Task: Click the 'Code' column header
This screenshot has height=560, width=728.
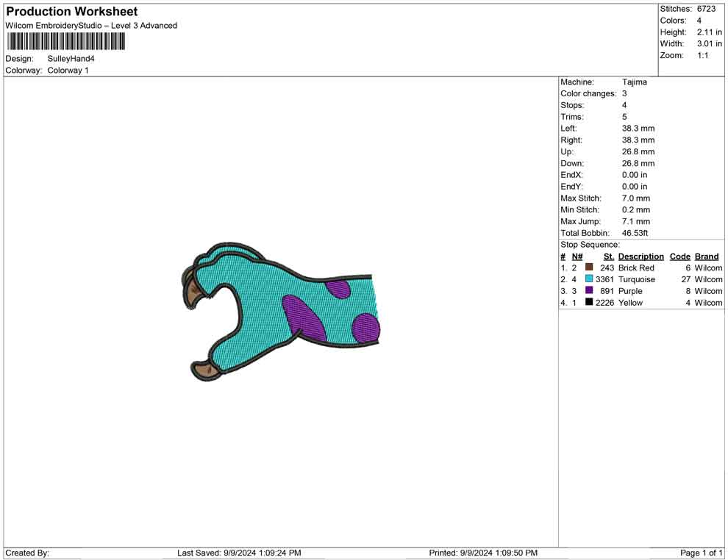Action: (x=679, y=256)
